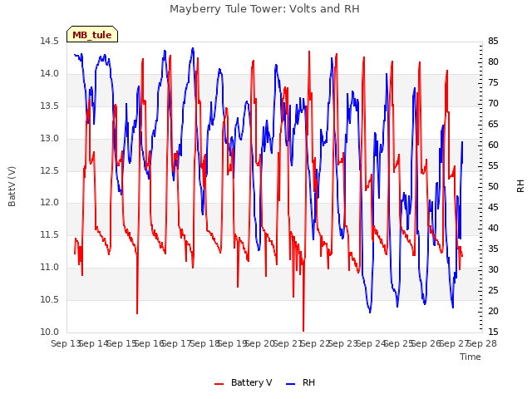
Task: Click the 65 right axis value
Action: pos(493,124)
